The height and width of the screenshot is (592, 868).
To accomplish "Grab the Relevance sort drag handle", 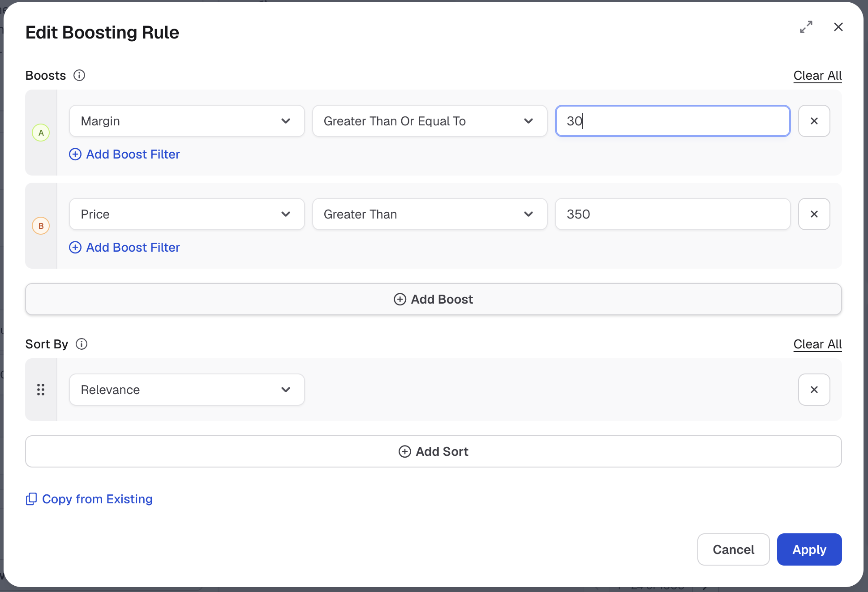I will click(41, 390).
